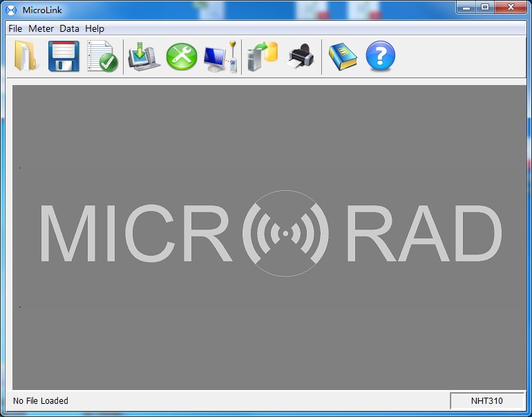
Task: Click the blue question mark help icon
Action: point(380,56)
